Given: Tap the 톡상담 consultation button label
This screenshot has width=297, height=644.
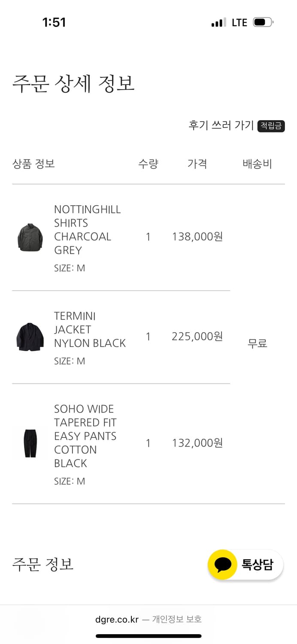Looking at the screenshot, I should tap(257, 565).
